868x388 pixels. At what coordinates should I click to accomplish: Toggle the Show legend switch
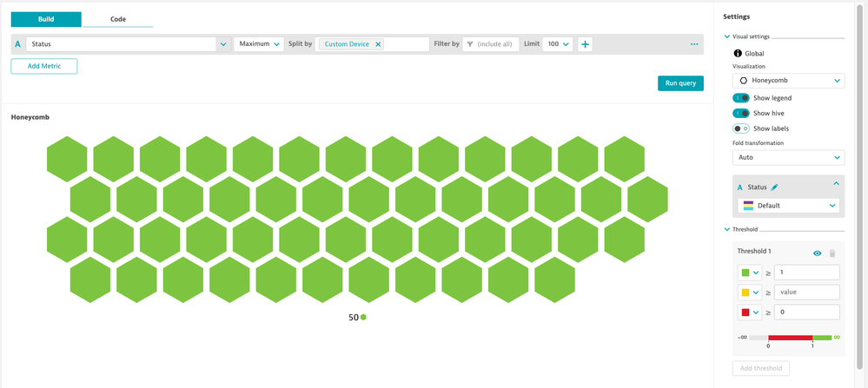point(741,98)
